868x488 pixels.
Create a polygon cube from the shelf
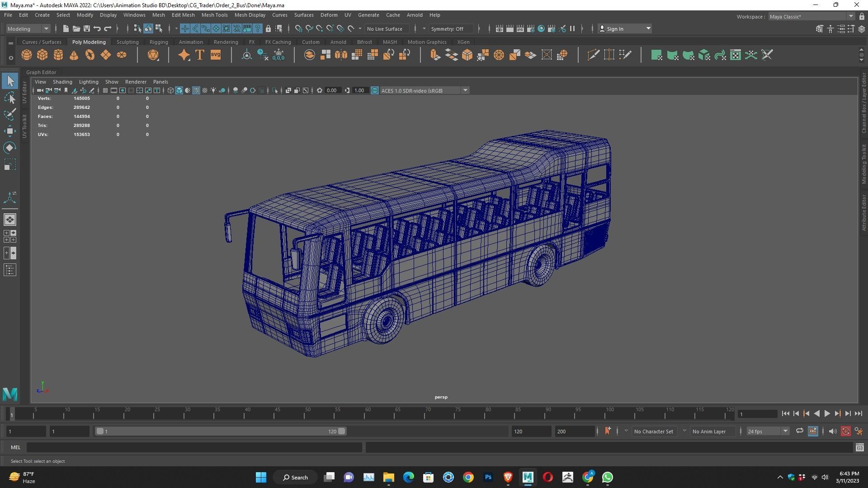(x=42, y=55)
